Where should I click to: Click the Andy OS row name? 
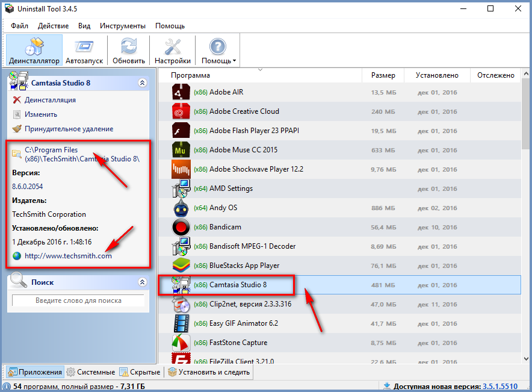(223, 208)
